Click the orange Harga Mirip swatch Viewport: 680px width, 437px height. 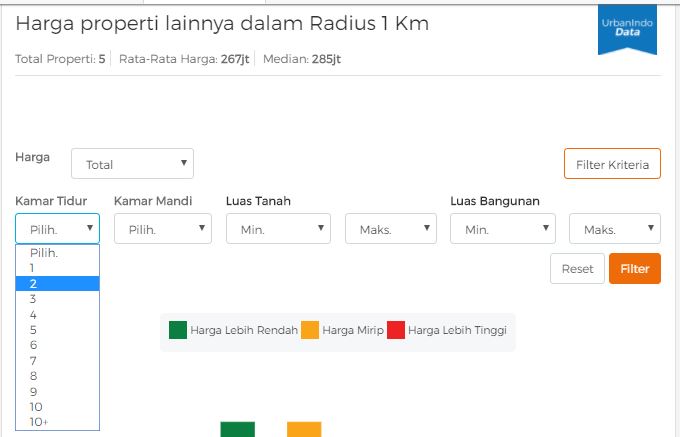[310, 330]
